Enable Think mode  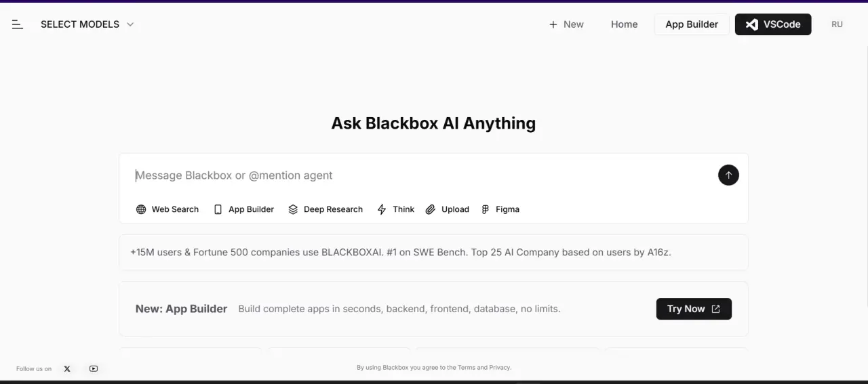[396, 209]
